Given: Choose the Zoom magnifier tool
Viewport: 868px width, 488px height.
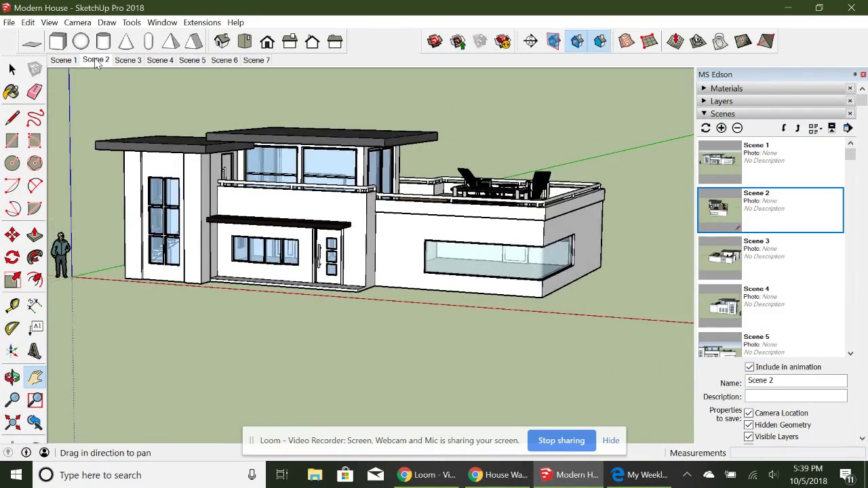Looking at the screenshot, I should (12, 400).
